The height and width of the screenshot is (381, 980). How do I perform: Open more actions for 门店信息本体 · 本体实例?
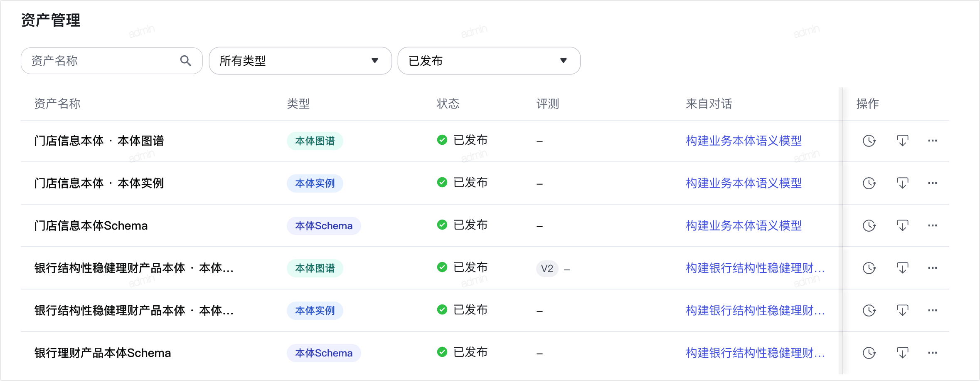(x=933, y=183)
